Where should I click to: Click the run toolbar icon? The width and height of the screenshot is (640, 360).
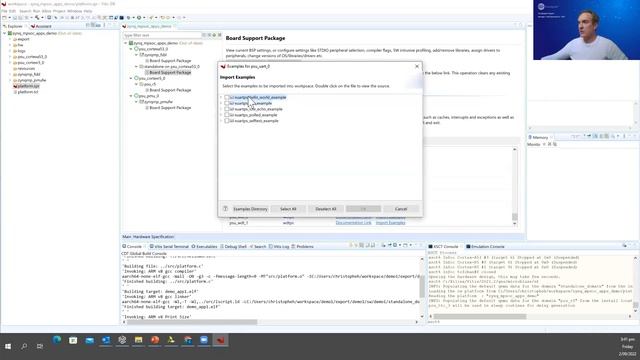tap(139, 18)
